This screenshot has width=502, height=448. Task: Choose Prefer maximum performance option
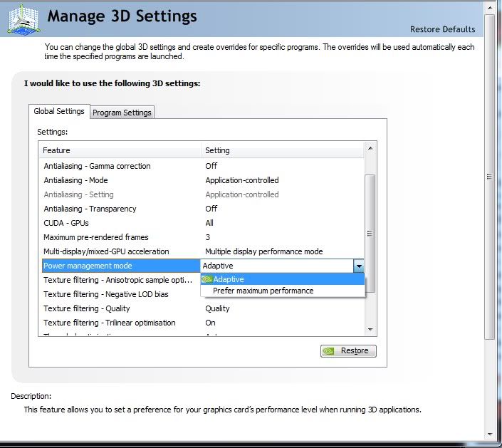(x=283, y=291)
